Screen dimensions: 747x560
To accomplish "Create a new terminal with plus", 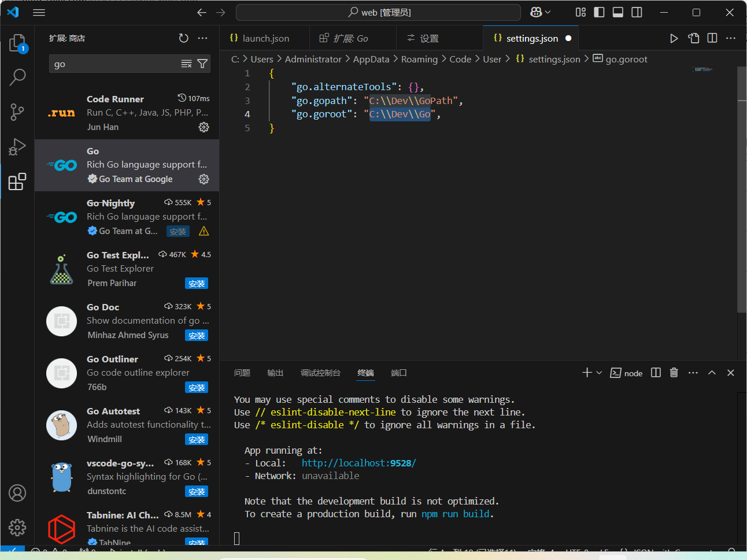I will click(x=587, y=373).
